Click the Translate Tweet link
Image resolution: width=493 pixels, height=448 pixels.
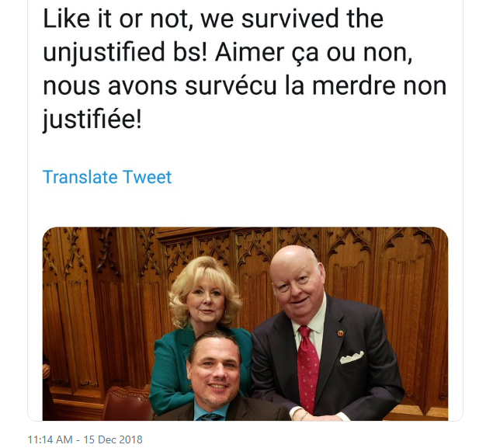pyautogui.click(x=107, y=177)
